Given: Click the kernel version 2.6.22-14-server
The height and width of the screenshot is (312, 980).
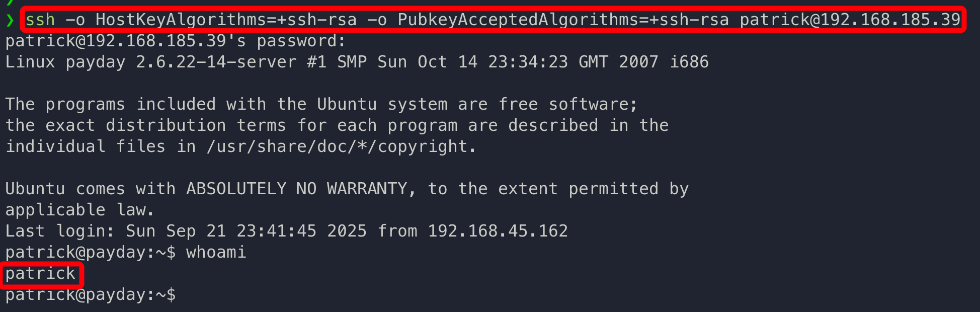Looking at the screenshot, I should click(x=216, y=62).
